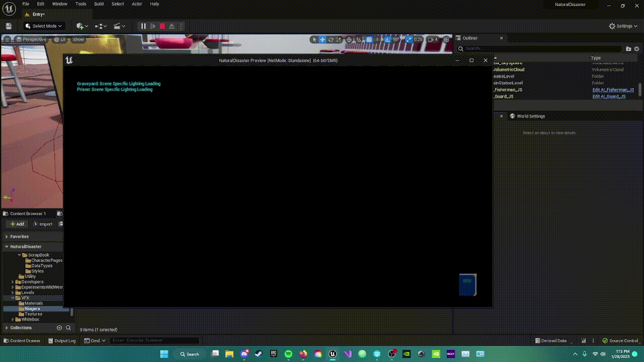
Task: Select the Niagara folder
Action: (x=32, y=309)
